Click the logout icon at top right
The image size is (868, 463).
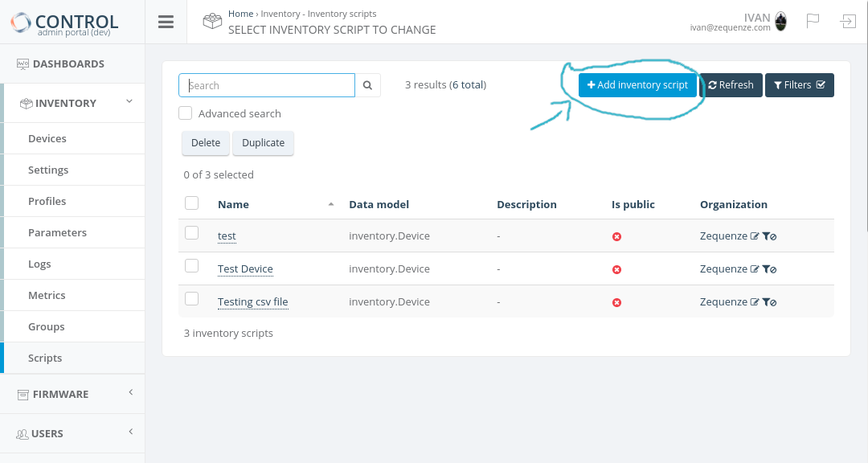tap(848, 21)
